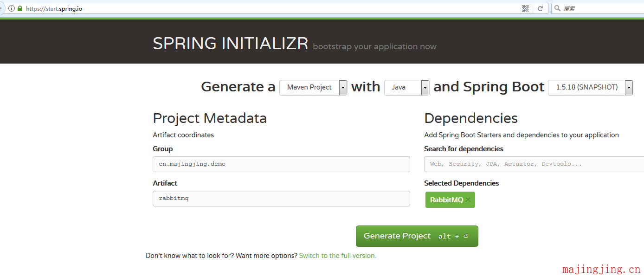Viewport: 644px width, 277px height.
Task: Click the green padlock security icon
Action: point(20,8)
